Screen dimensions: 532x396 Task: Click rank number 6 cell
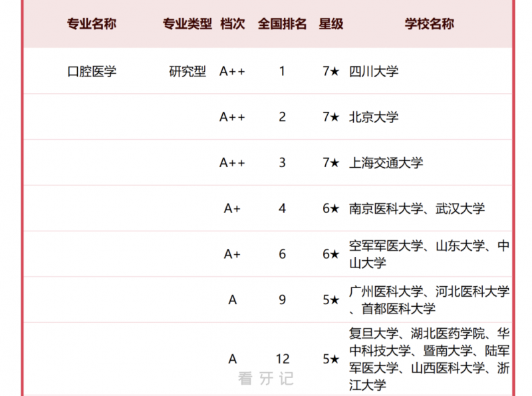(282, 254)
